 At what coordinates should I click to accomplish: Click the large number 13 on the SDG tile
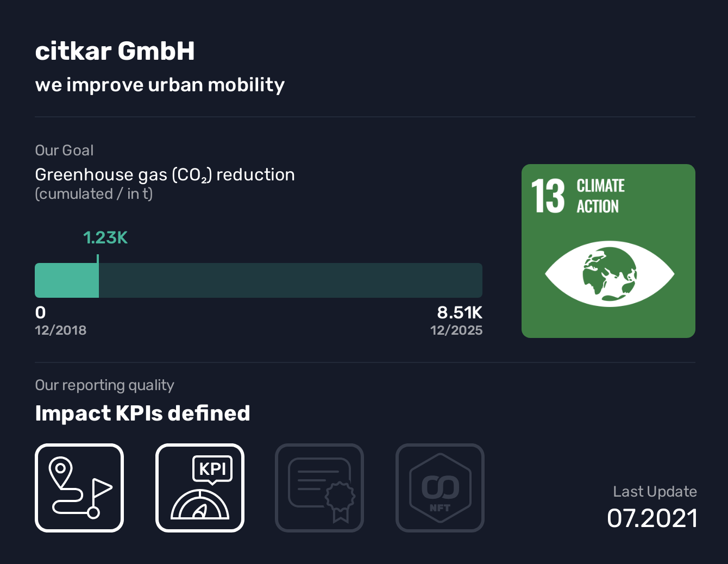[x=548, y=196]
